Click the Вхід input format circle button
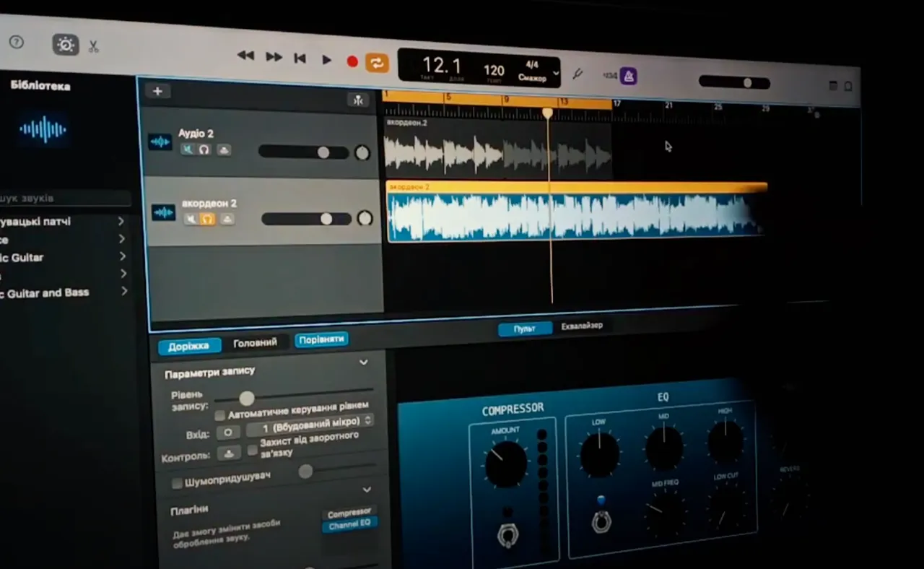This screenshot has height=569, width=924. tap(228, 433)
